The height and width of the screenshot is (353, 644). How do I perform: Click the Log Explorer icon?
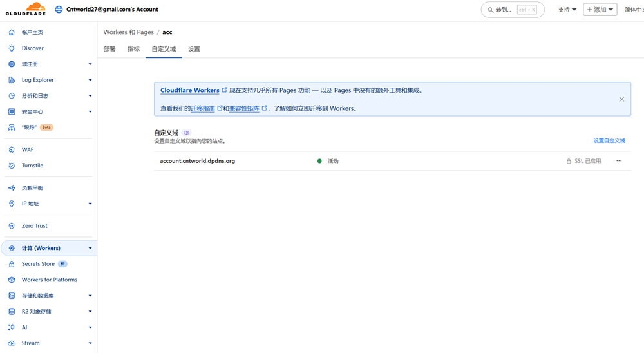click(x=12, y=80)
